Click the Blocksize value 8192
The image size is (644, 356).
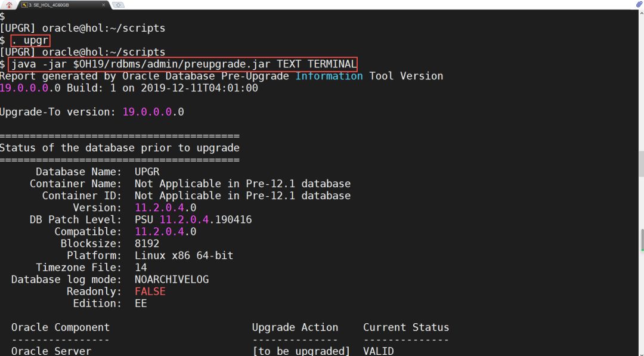(147, 243)
